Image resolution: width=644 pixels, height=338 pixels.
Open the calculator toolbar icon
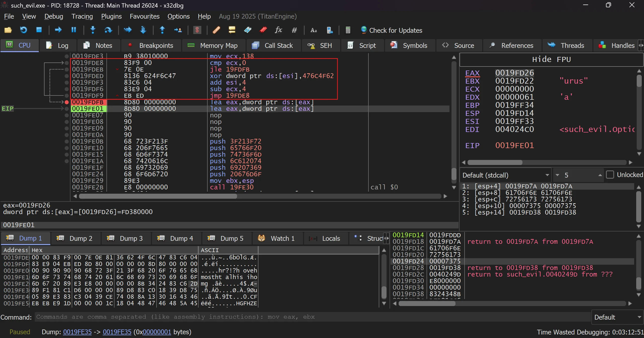point(348,30)
